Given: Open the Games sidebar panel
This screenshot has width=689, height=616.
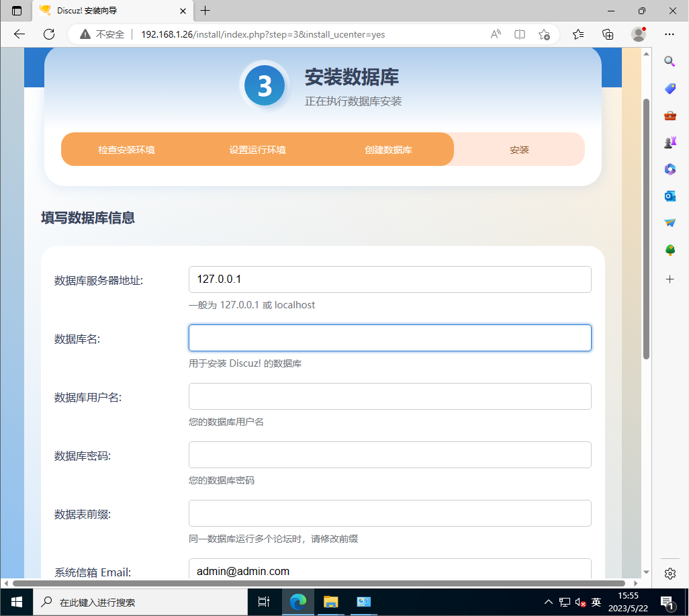Looking at the screenshot, I should pos(670,142).
